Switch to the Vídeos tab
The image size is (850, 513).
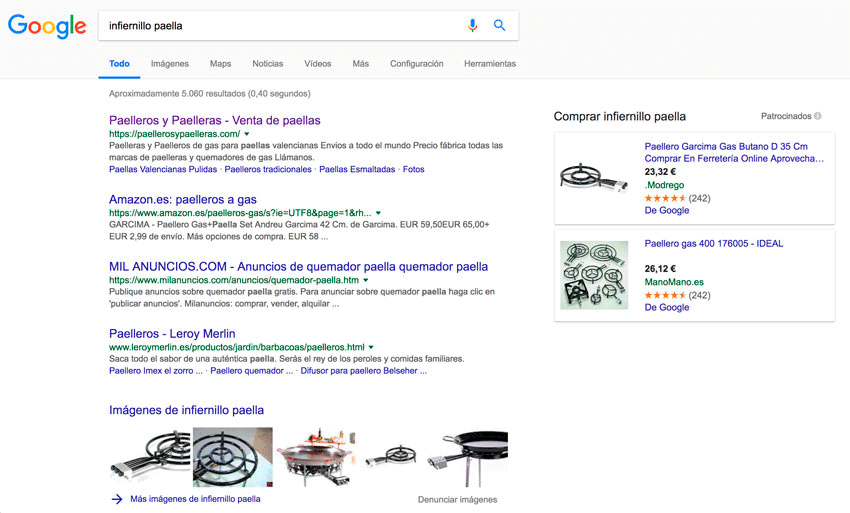coord(318,63)
